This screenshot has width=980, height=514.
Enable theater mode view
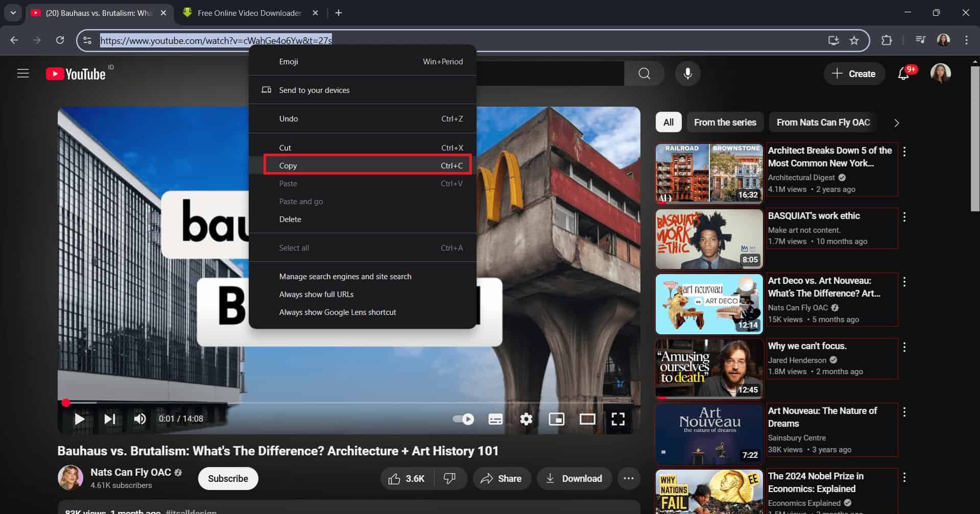[x=587, y=419]
